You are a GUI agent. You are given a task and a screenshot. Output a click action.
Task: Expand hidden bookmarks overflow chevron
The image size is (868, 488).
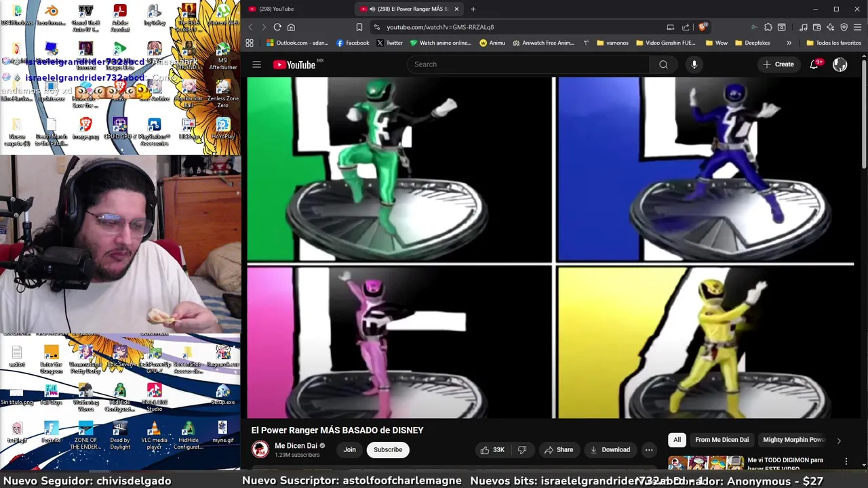coord(789,43)
